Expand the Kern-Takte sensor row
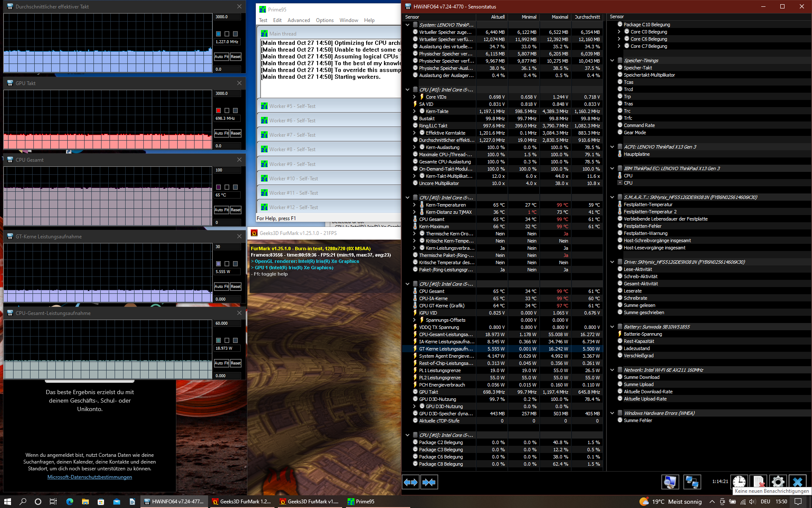The width and height of the screenshot is (812, 508). point(414,111)
